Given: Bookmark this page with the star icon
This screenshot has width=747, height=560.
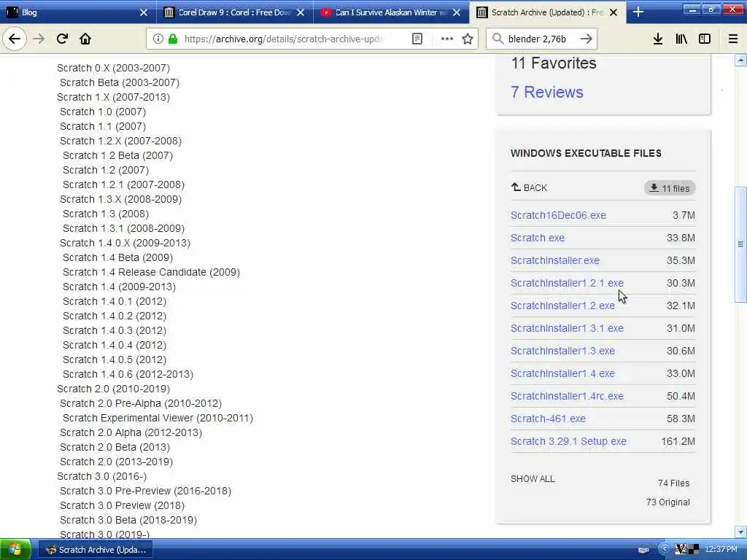Looking at the screenshot, I should (x=468, y=39).
